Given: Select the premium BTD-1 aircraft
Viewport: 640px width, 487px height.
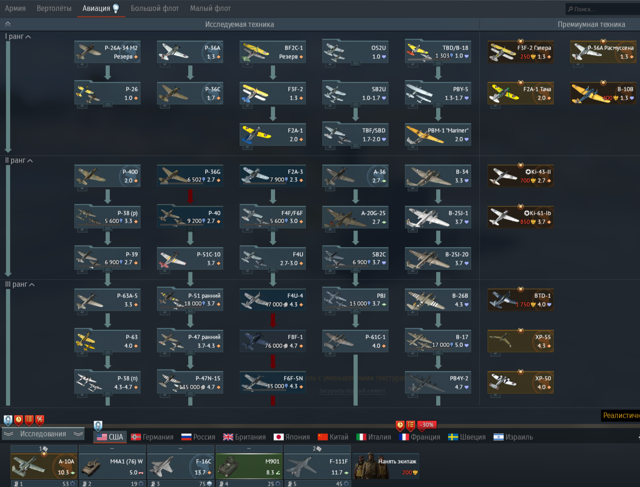Looking at the screenshot, I should click(x=520, y=300).
